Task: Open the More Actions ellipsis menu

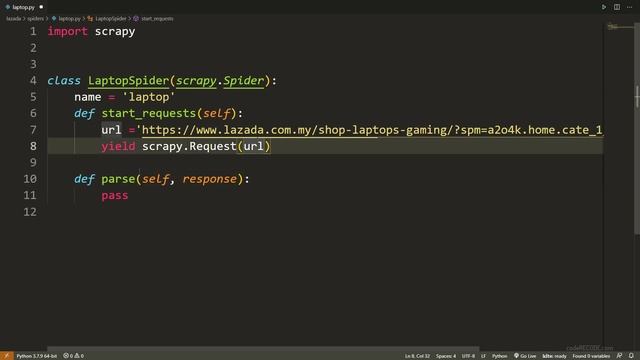Action: [x=629, y=7]
